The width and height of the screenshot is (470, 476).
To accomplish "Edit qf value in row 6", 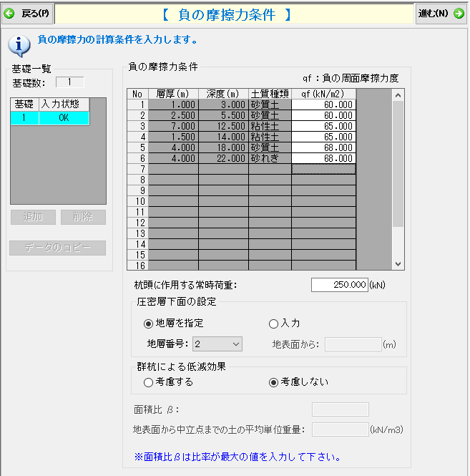I will pos(323,158).
